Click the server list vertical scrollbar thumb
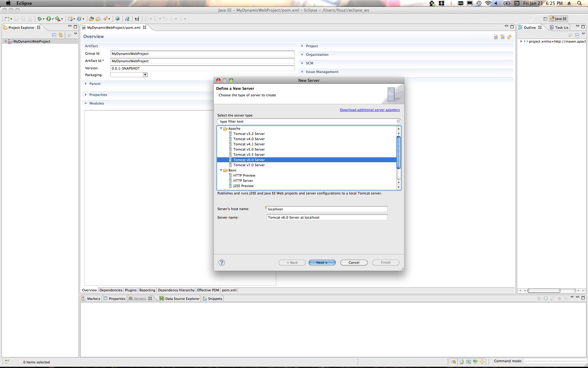The image size is (588, 368). (x=398, y=152)
